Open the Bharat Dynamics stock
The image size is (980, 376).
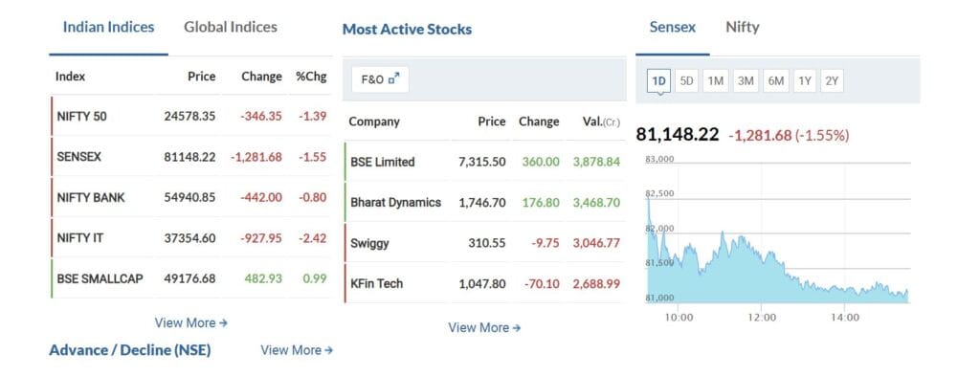point(395,203)
